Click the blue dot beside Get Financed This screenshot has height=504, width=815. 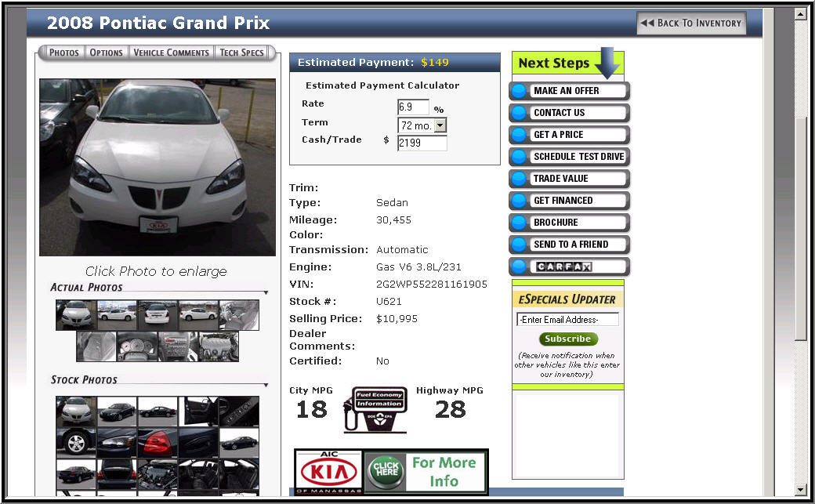point(519,200)
